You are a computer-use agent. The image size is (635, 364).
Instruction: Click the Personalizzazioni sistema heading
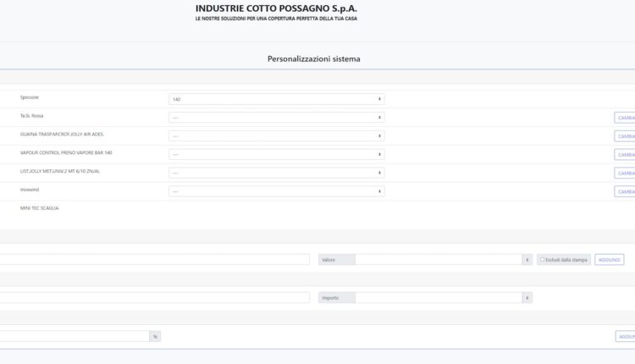314,58
